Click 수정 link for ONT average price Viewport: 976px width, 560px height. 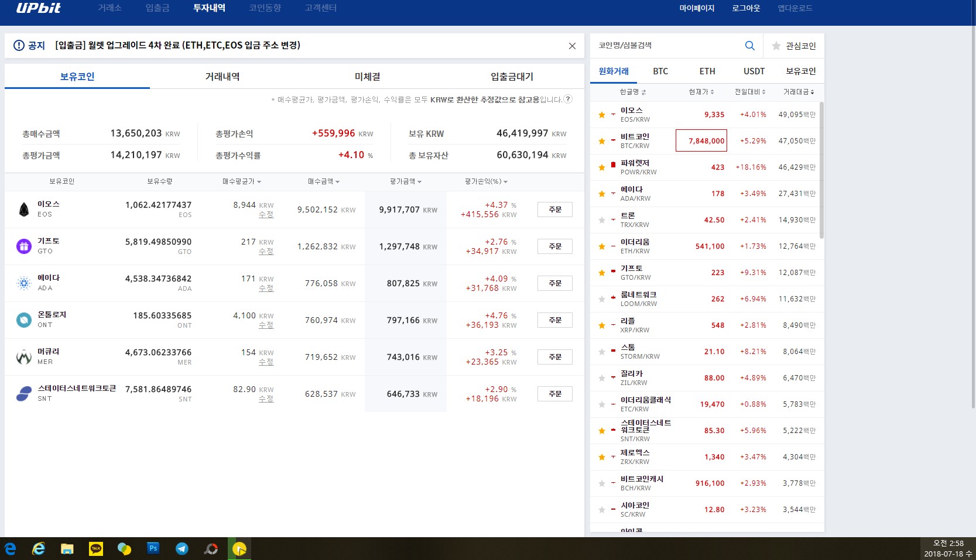pos(266,325)
